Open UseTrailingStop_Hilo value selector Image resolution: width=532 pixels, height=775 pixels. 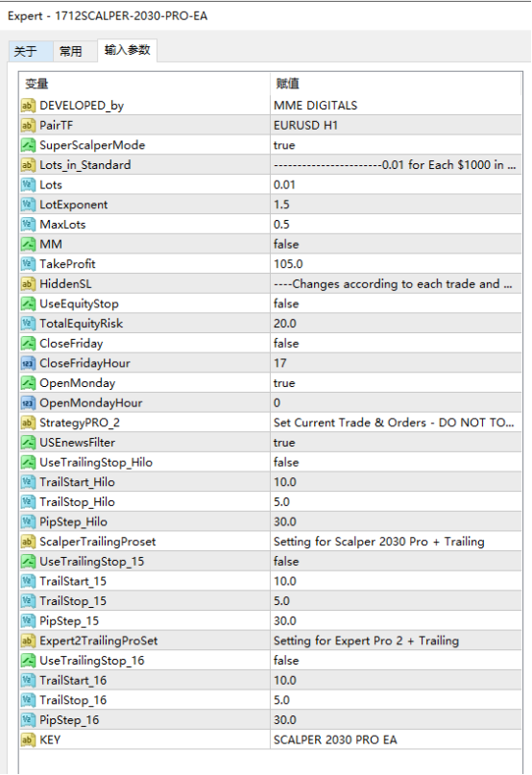click(x=396, y=462)
